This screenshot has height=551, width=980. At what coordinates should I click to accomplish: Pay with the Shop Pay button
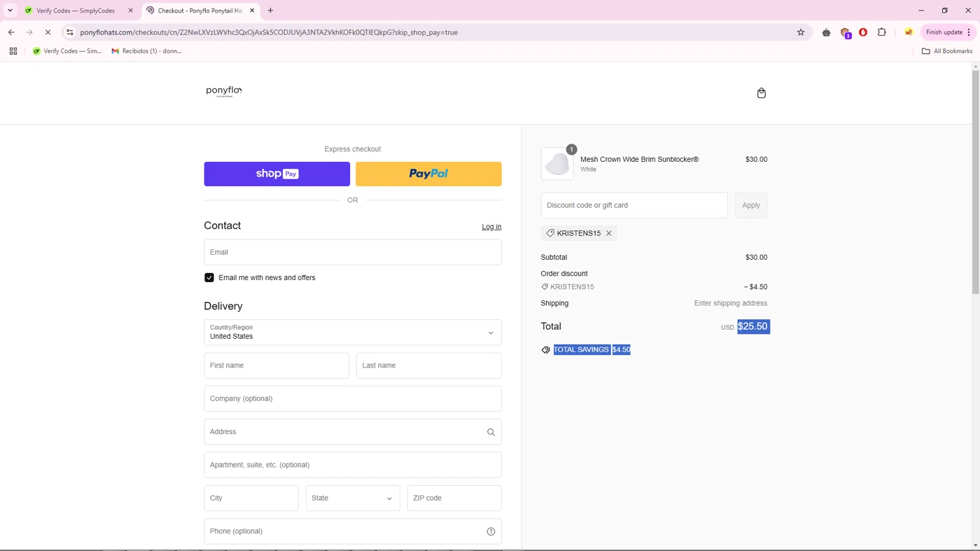[277, 174]
